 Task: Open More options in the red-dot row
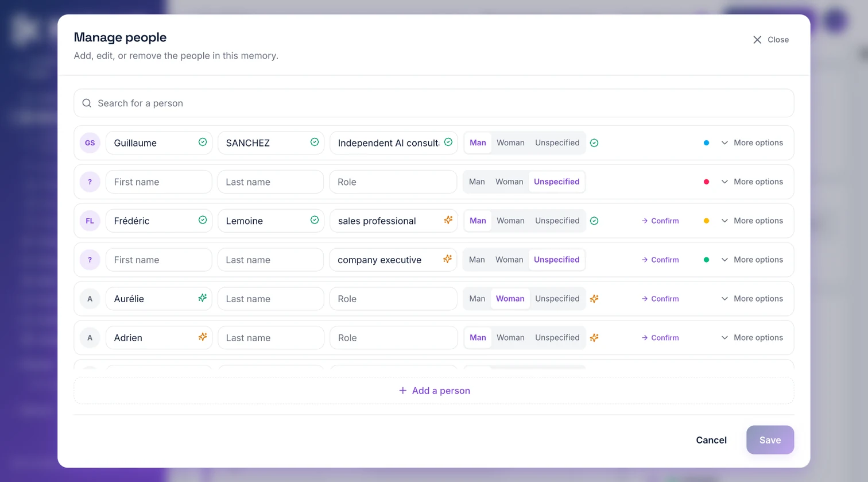pos(752,182)
